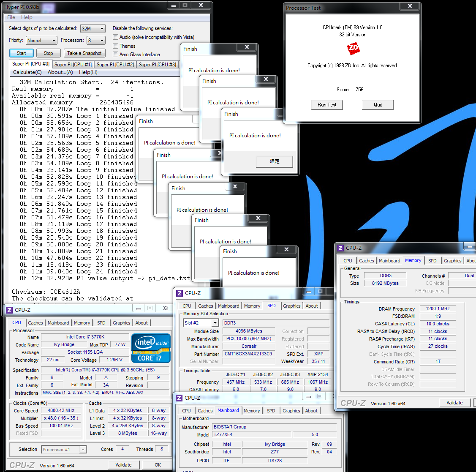Open the Graphics tab in the CPU-Z CPU window

click(122, 323)
